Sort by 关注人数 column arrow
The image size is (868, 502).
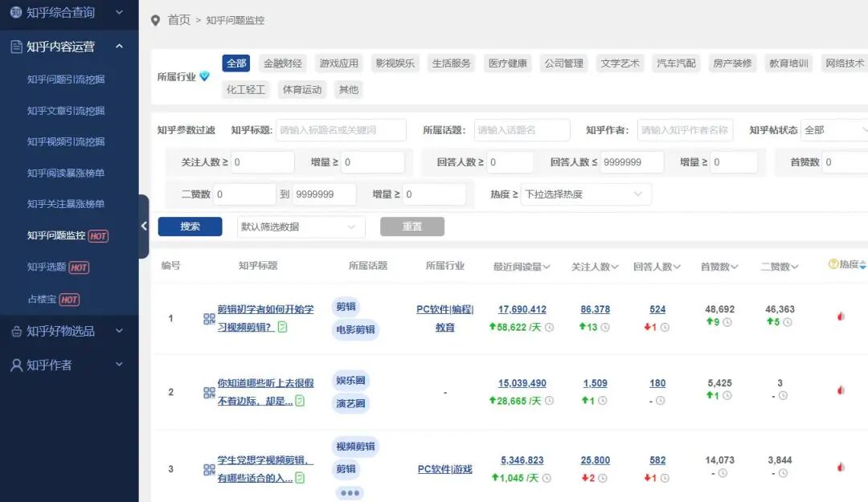615,267
